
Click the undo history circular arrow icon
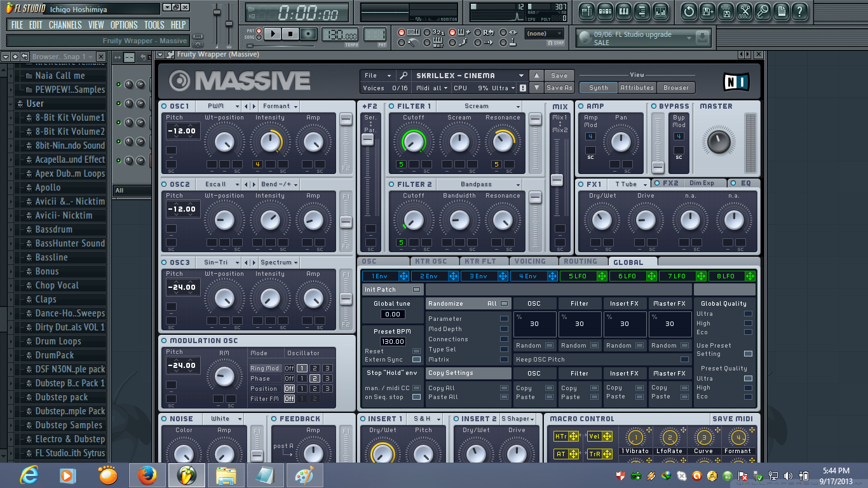(x=689, y=11)
